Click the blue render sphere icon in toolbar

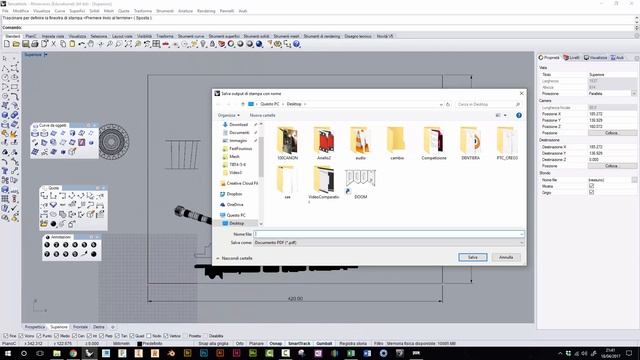coord(259,44)
